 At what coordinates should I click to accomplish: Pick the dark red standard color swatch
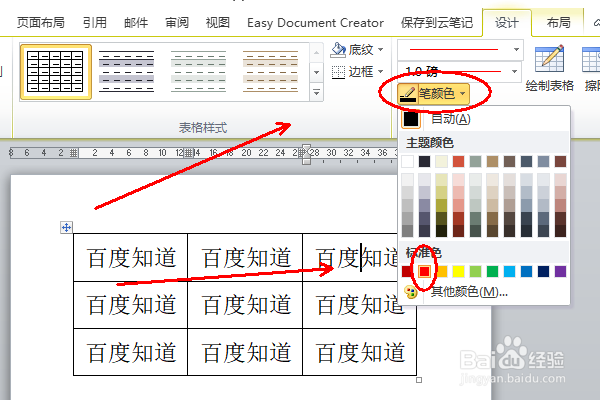click(408, 271)
